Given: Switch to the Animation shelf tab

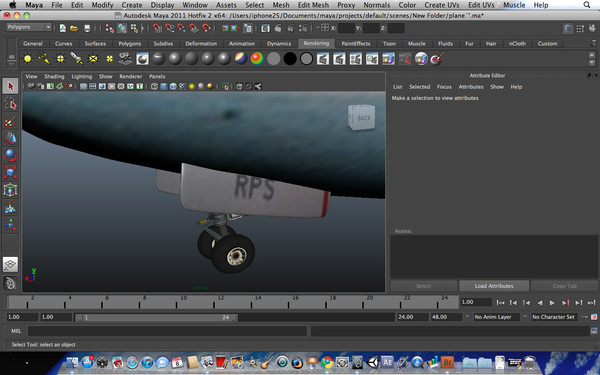Looking at the screenshot, I should [242, 44].
